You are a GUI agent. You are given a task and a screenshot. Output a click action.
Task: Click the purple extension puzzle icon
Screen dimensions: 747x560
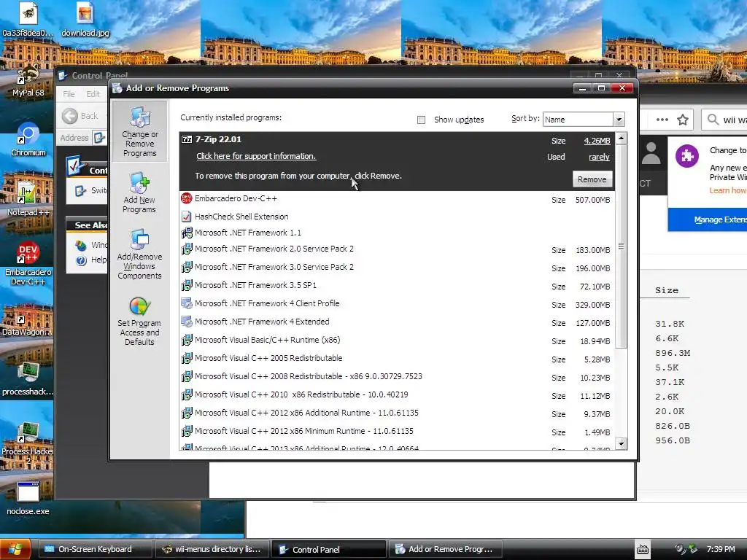[x=687, y=156]
